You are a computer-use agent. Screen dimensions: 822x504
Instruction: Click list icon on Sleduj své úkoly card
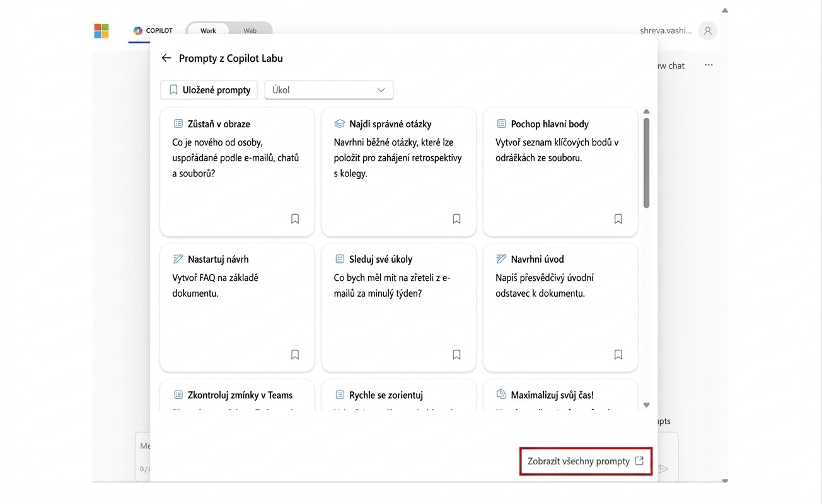340,259
